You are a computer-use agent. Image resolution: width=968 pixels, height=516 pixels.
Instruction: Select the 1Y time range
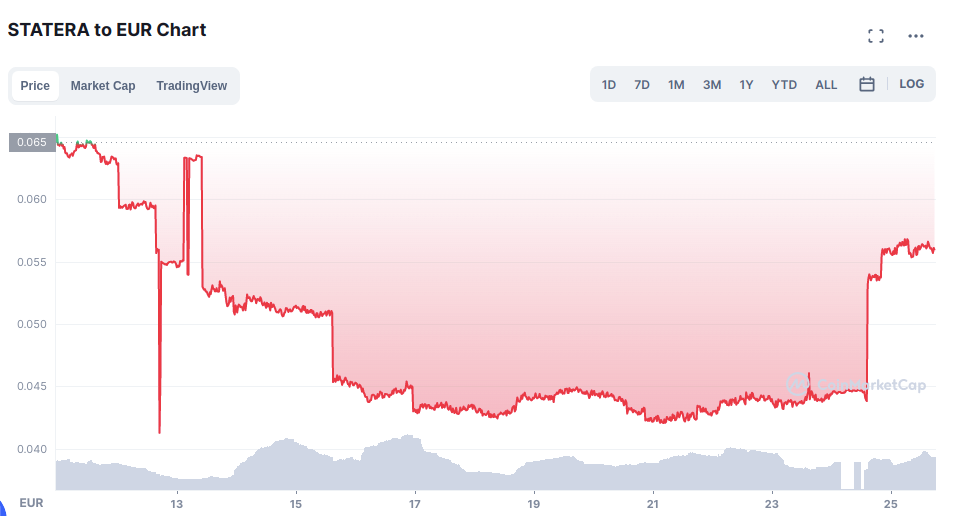[746, 85]
